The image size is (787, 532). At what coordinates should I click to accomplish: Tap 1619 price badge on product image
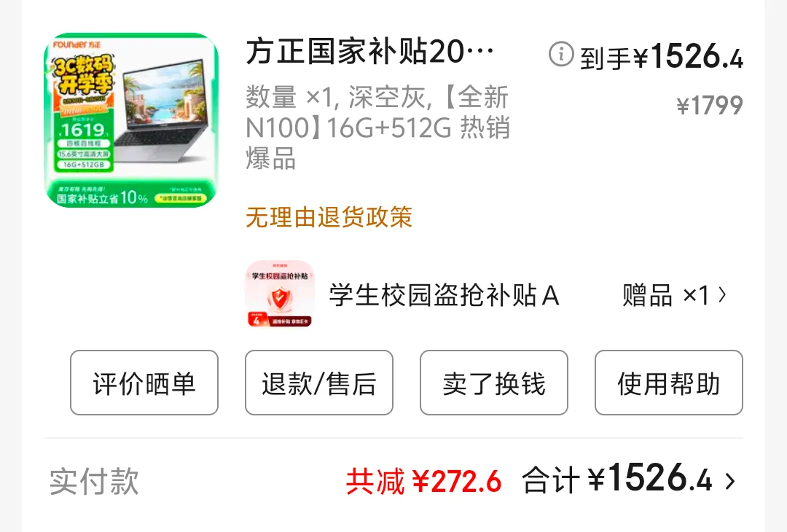click(83, 130)
